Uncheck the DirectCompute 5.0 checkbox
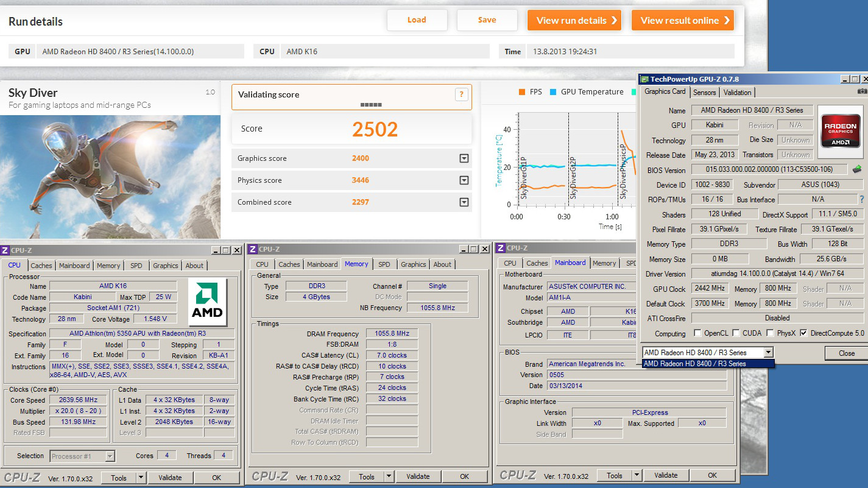 pyautogui.click(x=803, y=333)
